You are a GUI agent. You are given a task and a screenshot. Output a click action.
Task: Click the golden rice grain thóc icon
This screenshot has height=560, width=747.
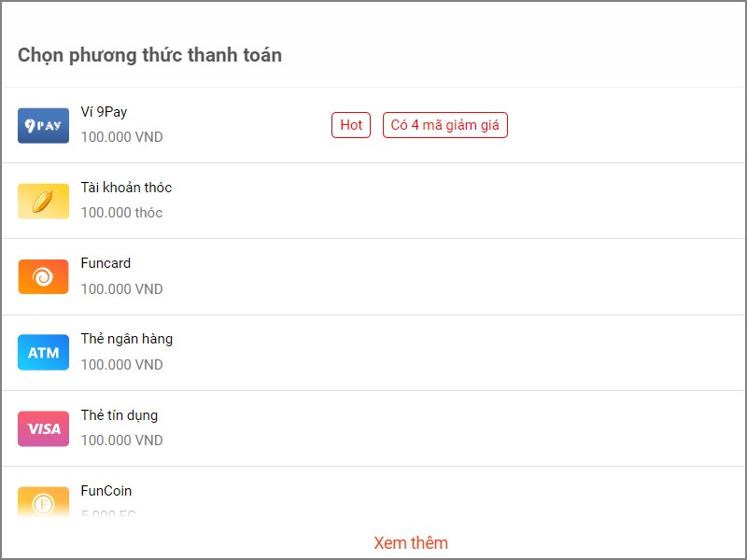43,201
